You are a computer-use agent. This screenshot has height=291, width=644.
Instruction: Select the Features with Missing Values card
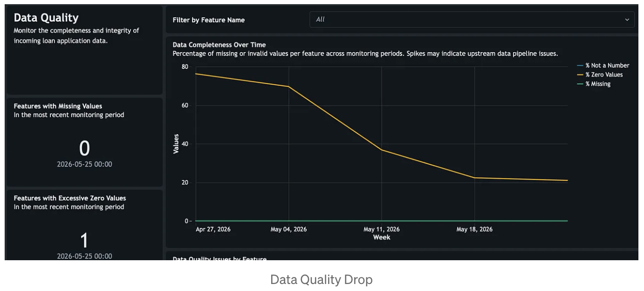[x=84, y=142]
